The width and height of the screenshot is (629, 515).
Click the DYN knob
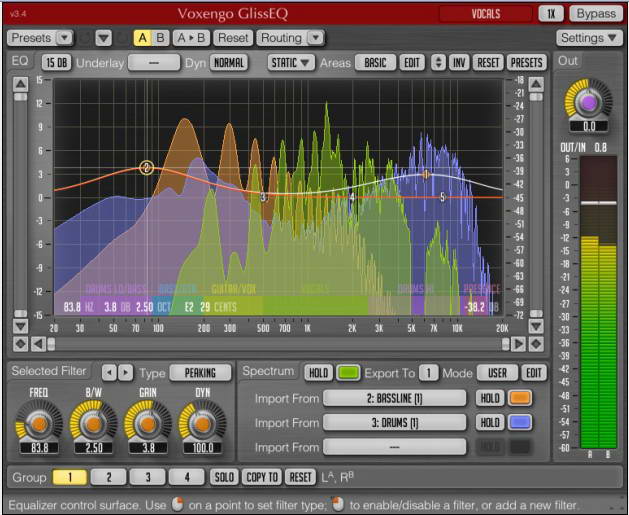point(199,422)
